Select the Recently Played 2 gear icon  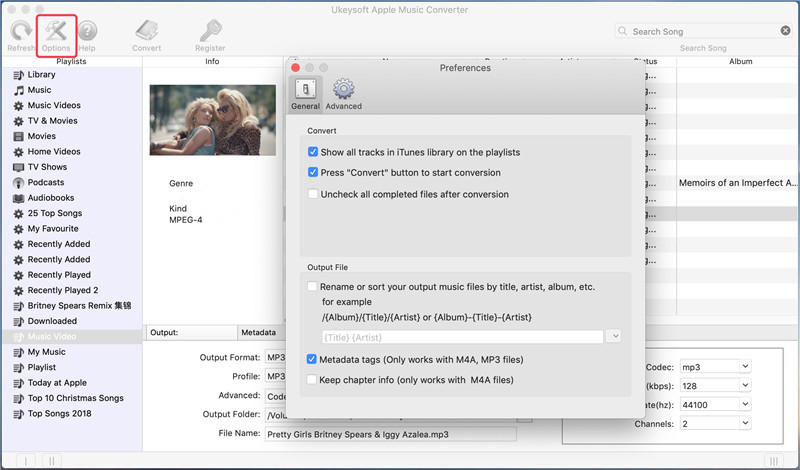[x=18, y=290]
